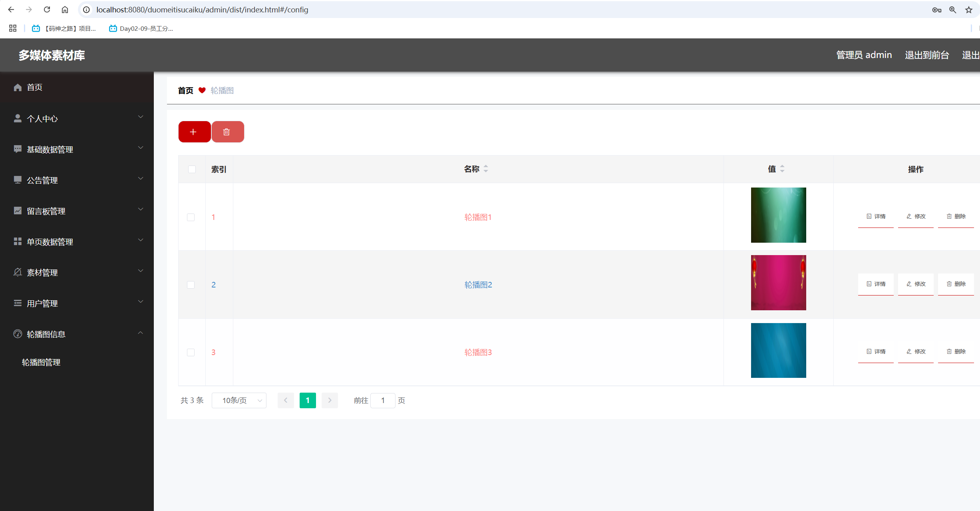The height and width of the screenshot is (511, 980).
Task: Click the chart icon beside 留言板管理
Action: point(18,211)
